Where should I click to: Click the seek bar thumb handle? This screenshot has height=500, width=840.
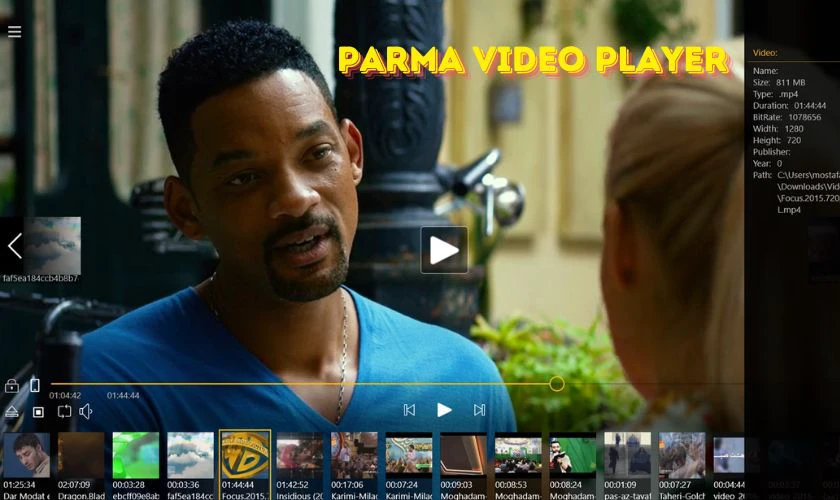(x=557, y=383)
